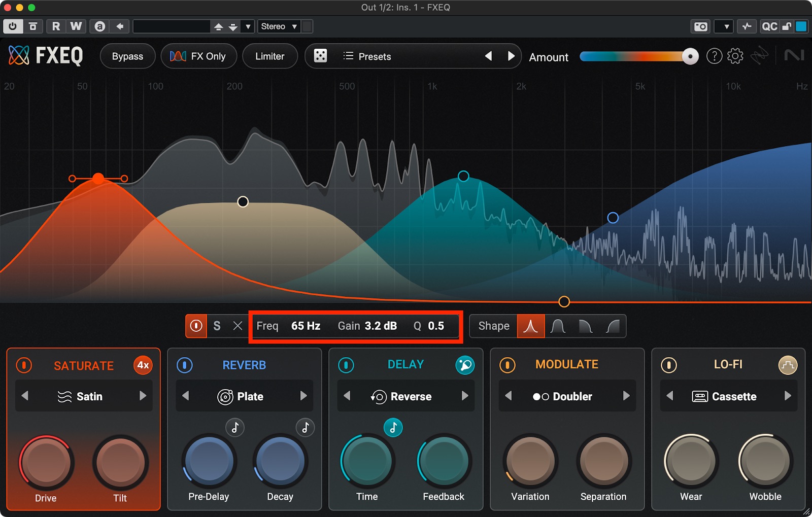
Task: Solo the selected band with S
Action: tap(217, 326)
